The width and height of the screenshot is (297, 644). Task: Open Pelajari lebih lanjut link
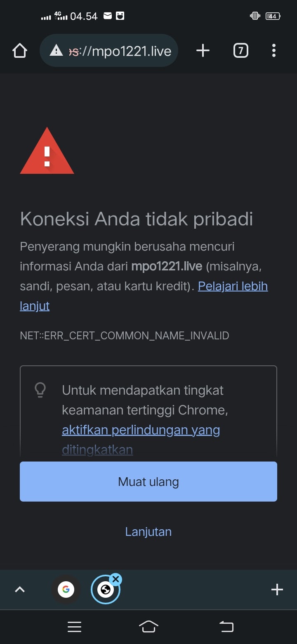click(x=233, y=286)
